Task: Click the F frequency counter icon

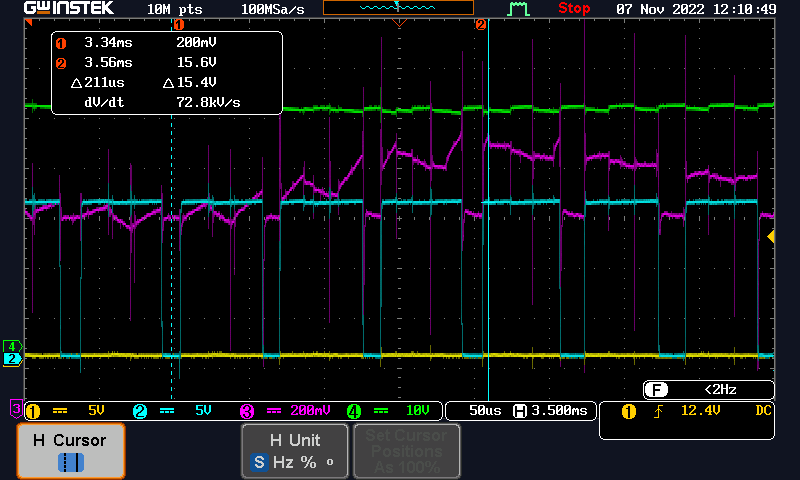Action: (x=656, y=390)
